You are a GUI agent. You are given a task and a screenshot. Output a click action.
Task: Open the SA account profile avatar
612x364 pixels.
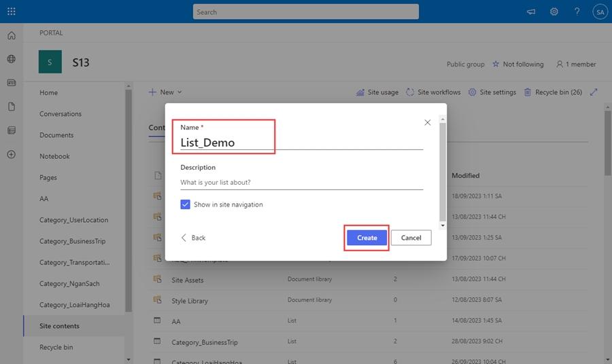[x=599, y=12]
